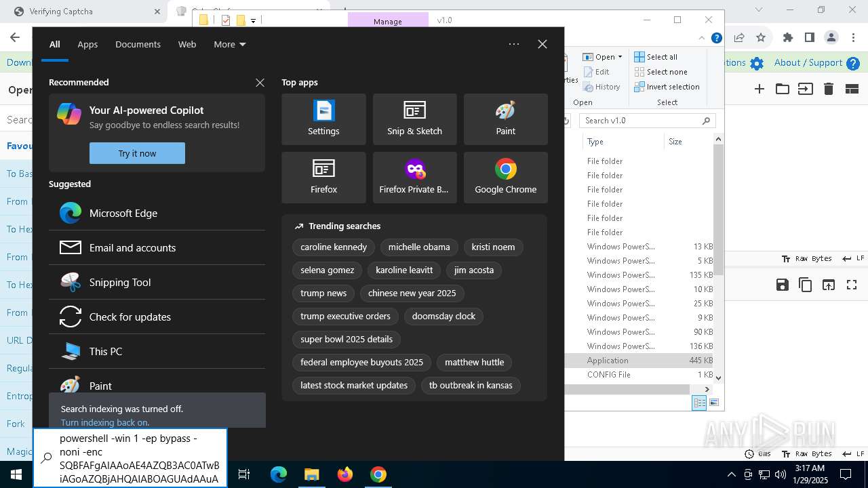Launch Snipping Tool from Suggested list
868x488 pixels.
click(x=157, y=282)
